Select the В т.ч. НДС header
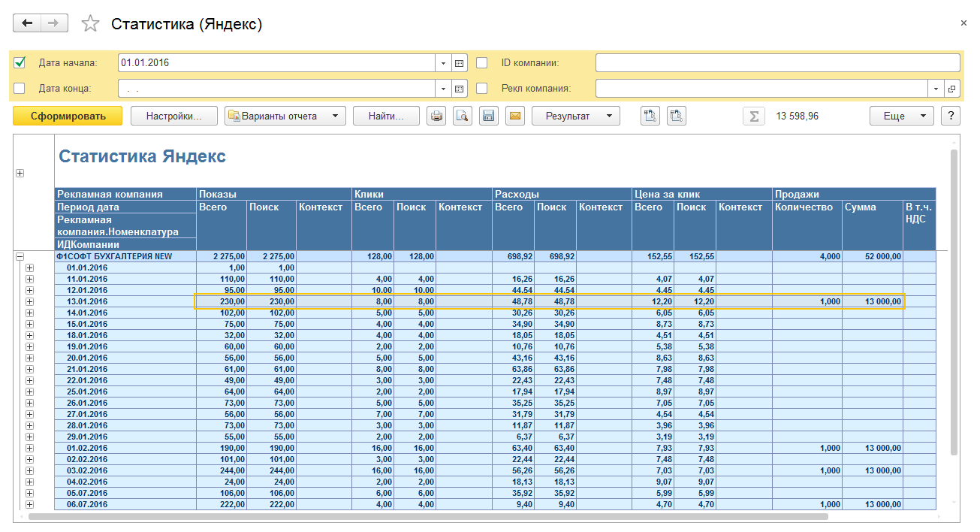Viewport: 980px width, 532px height. 920,225
